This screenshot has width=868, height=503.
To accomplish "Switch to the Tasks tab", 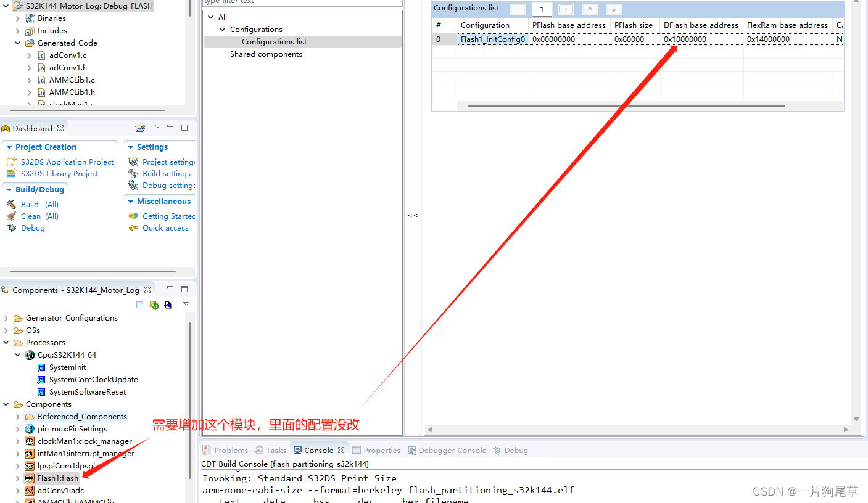I will click(x=271, y=450).
